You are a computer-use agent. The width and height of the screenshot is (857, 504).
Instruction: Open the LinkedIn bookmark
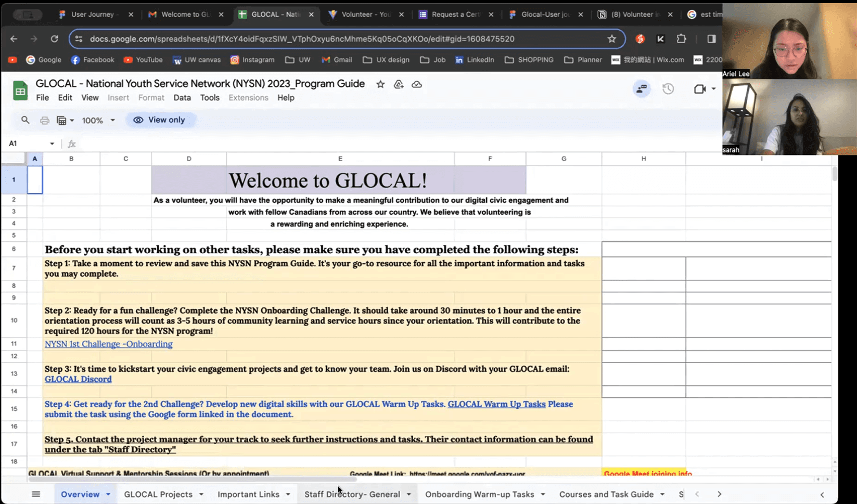475,60
